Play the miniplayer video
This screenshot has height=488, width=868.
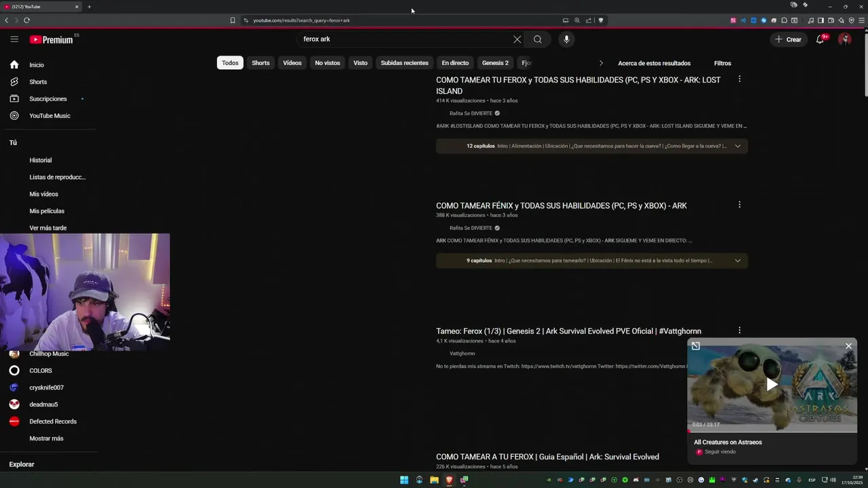click(772, 385)
